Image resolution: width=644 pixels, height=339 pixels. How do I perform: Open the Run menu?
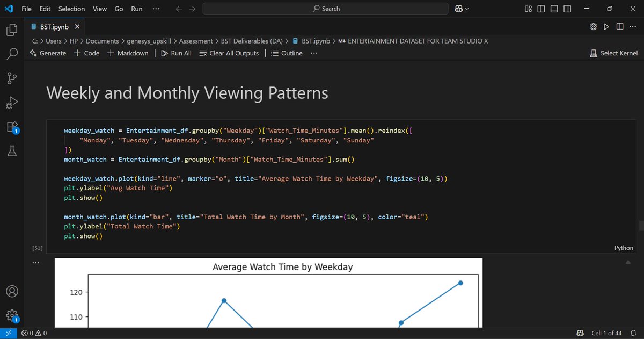click(137, 9)
